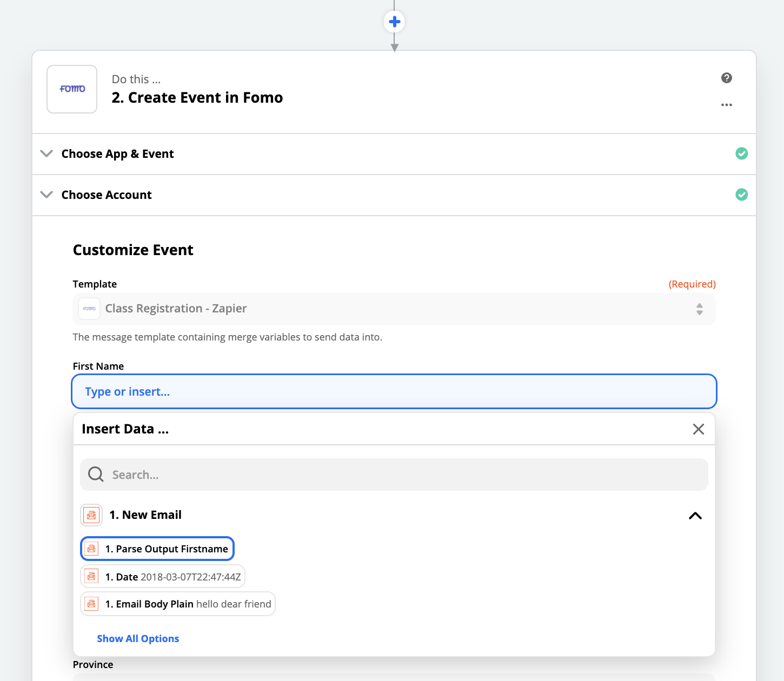Focus the First Name input field
The image size is (784, 681).
(394, 391)
